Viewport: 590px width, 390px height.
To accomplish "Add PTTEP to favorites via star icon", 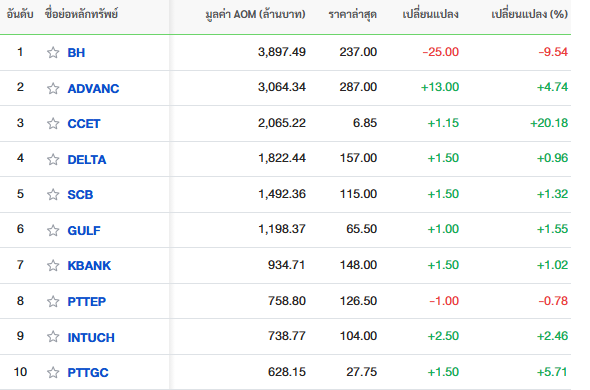I will pyautogui.click(x=53, y=302).
